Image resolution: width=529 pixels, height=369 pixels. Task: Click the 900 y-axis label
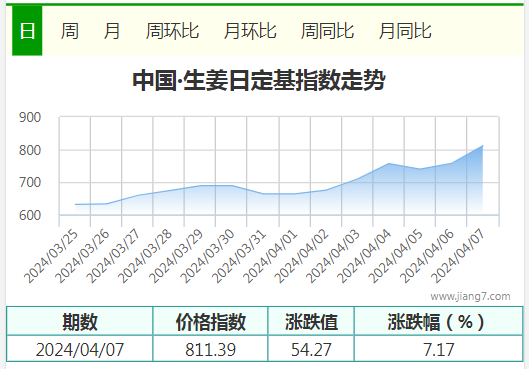pyautogui.click(x=30, y=117)
